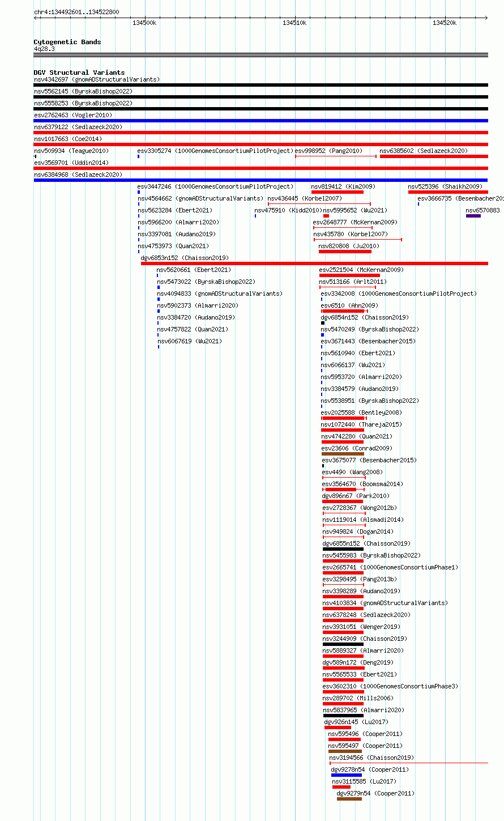Select the nsv4757822 (Quan2021) label
Viewport: 504px width, 821px height.
pyautogui.click(x=193, y=330)
